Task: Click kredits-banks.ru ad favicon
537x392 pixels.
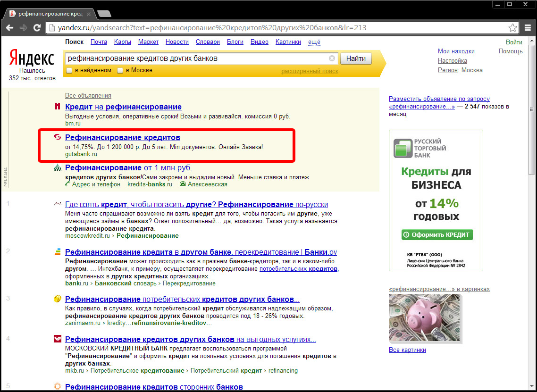Action: pyautogui.click(x=58, y=167)
